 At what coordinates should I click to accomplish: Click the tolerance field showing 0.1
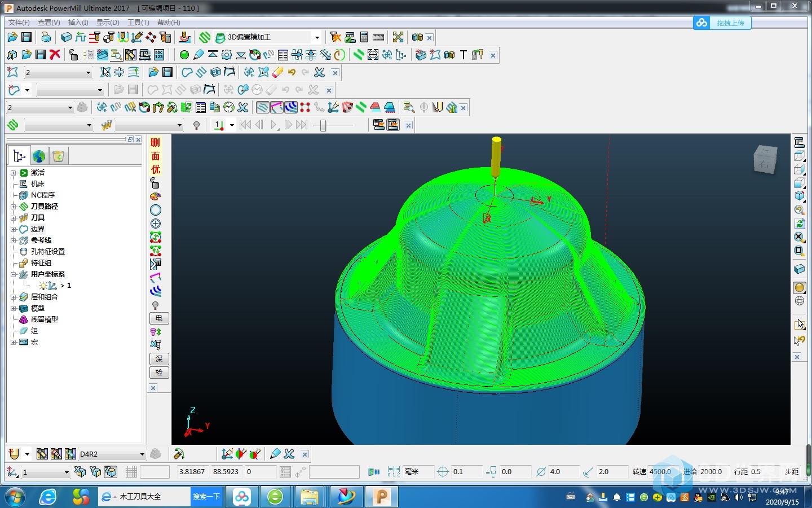[466, 472]
